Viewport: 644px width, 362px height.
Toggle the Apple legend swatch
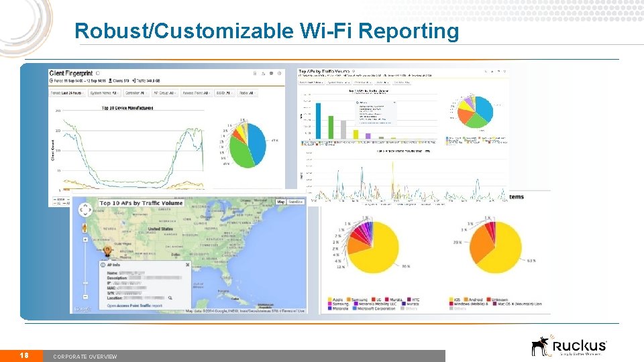tap(330, 300)
